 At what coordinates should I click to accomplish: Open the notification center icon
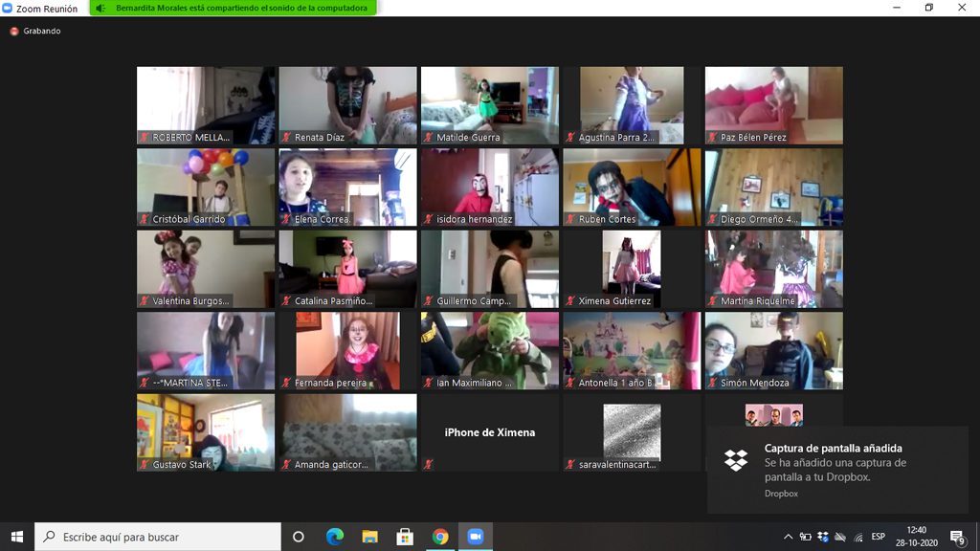point(957,537)
